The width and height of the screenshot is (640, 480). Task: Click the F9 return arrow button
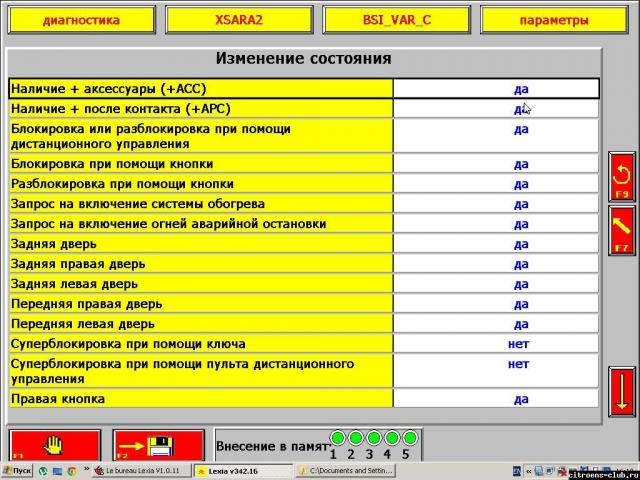point(621,175)
